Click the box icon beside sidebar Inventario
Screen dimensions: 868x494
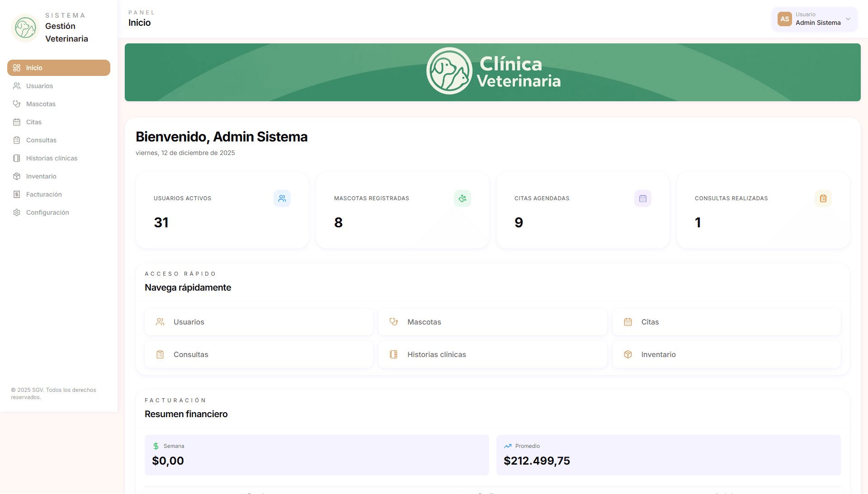point(17,176)
